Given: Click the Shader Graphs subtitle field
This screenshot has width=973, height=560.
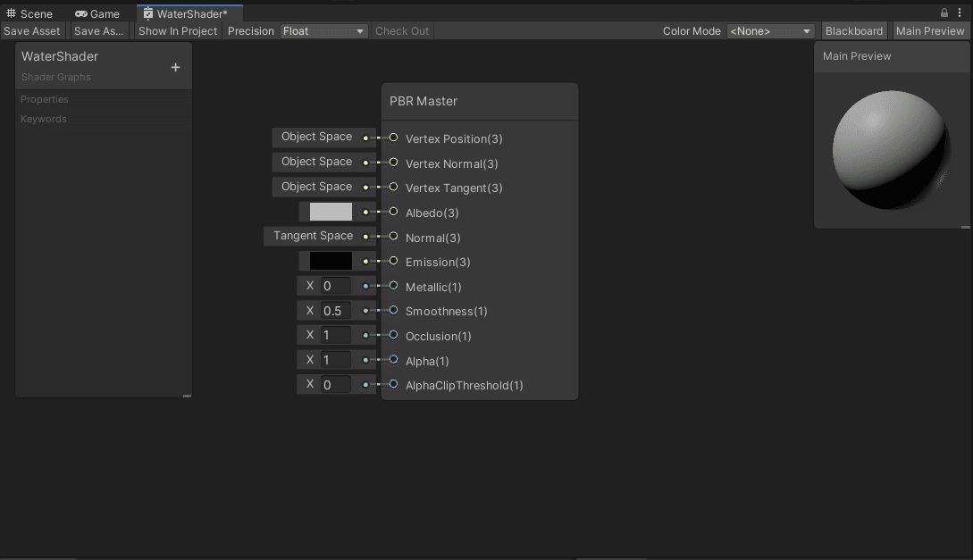Looking at the screenshot, I should coord(56,77).
